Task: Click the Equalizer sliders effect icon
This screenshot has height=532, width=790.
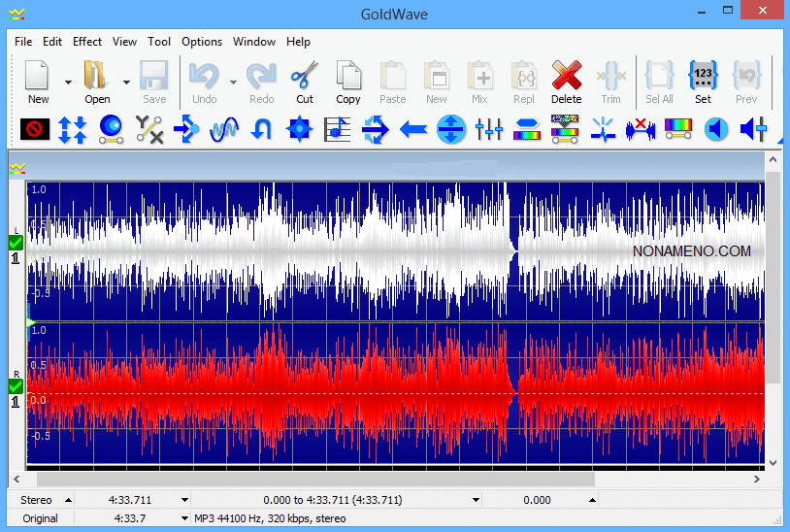Action: point(489,128)
